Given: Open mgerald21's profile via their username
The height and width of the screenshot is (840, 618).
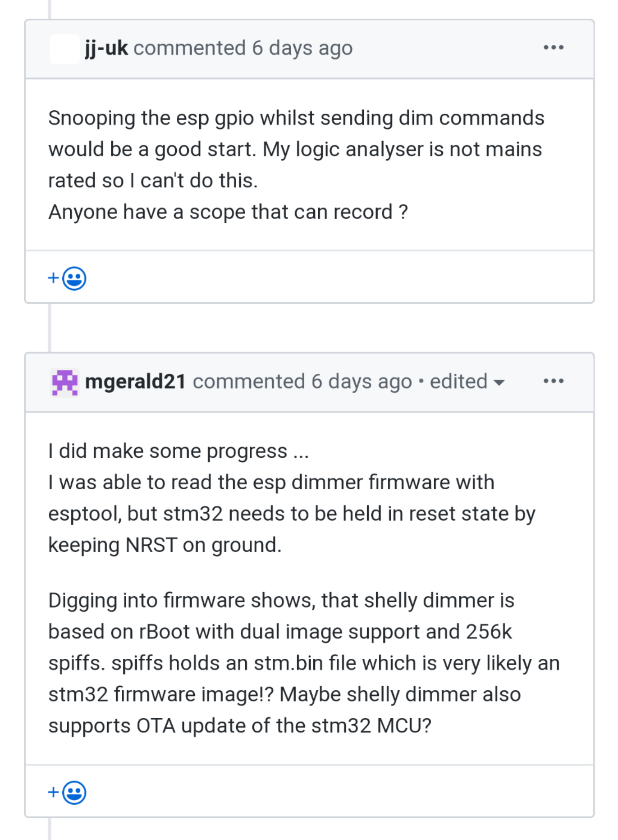Looking at the screenshot, I should coord(135,381).
